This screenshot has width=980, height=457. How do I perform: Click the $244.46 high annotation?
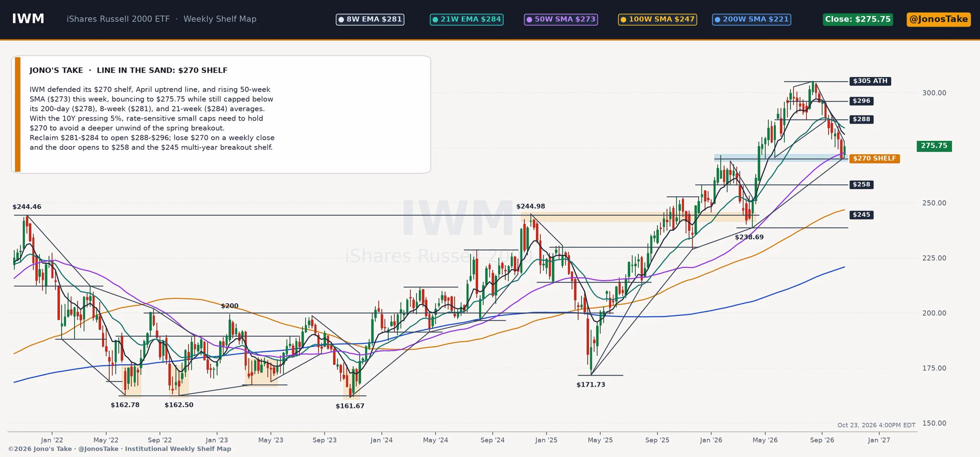pyautogui.click(x=27, y=207)
